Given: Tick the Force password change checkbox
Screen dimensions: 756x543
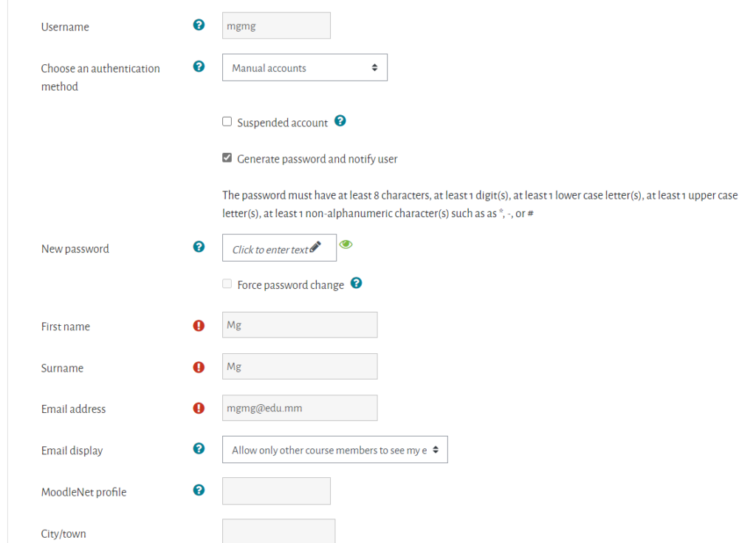Looking at the screenshot, I should (227, 284).
